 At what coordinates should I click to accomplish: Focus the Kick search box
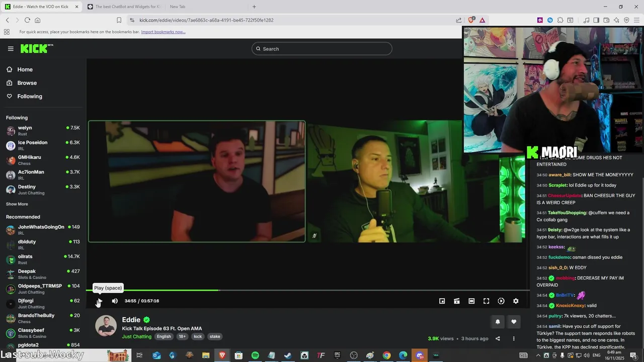(x=322, y=49)
